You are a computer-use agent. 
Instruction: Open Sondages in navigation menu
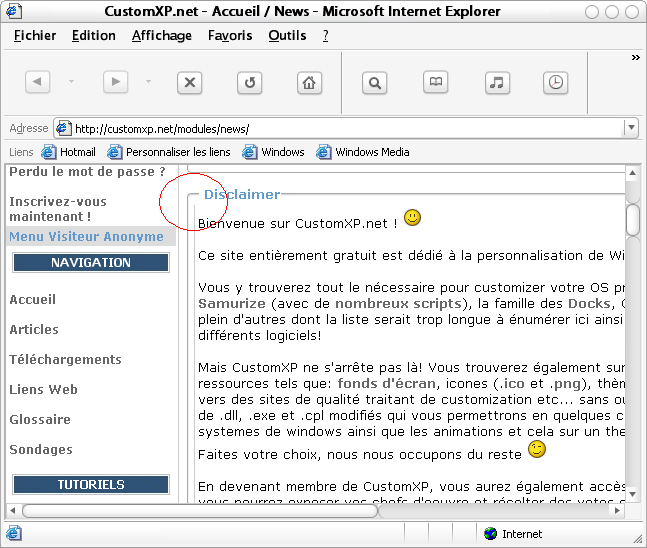coord(41,450)
